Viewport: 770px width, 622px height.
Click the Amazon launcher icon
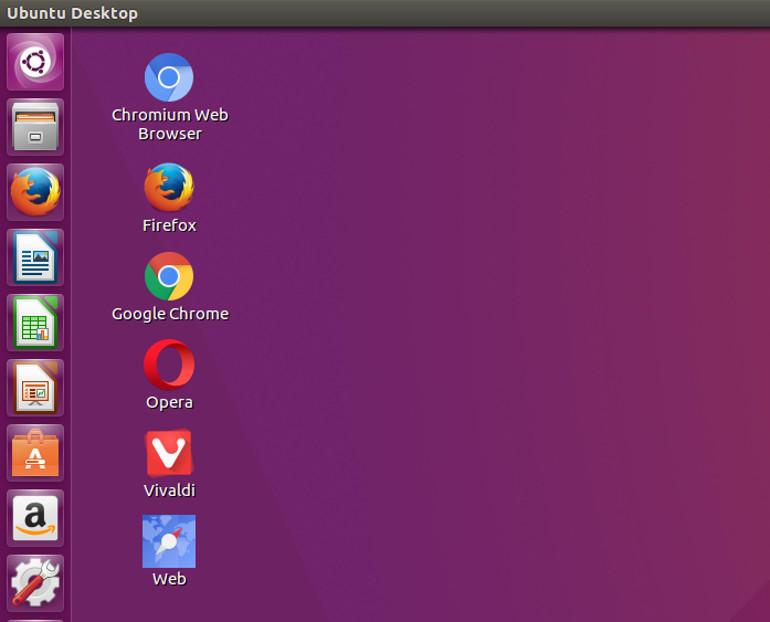coord(36,517)
